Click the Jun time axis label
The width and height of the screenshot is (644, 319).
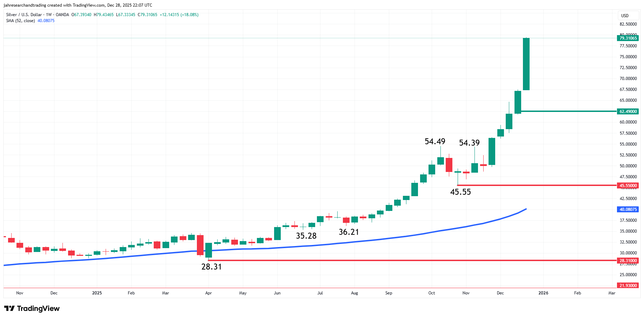tap(277, 293)
